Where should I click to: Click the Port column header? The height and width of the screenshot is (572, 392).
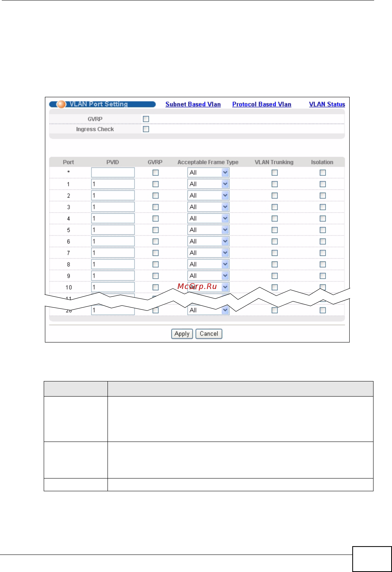(x=68, y=162)
